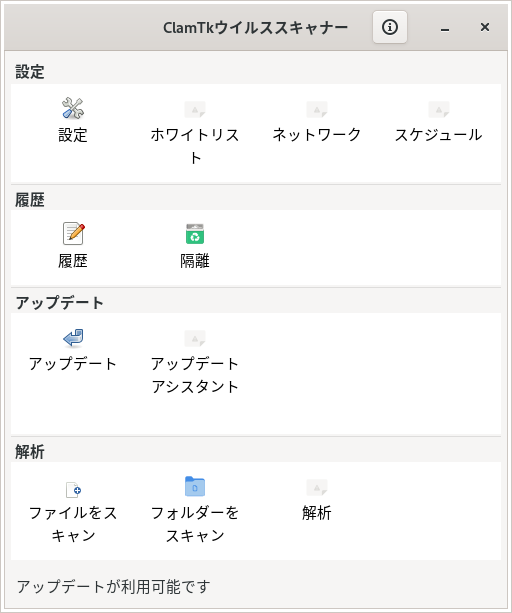Open the 設定 wrench and screwdriver icon
The height and width of the screenshot is (613, 512).
click(73, 108)
